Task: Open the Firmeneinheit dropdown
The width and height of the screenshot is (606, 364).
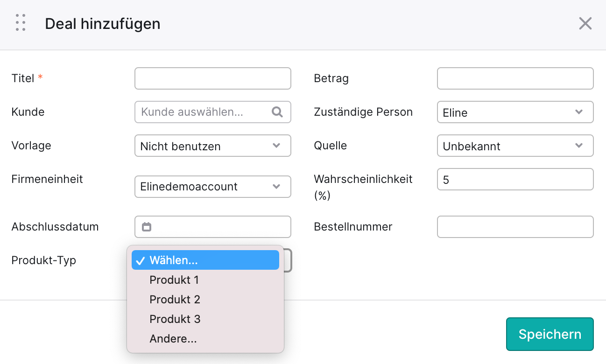Action: click(213, 187)
